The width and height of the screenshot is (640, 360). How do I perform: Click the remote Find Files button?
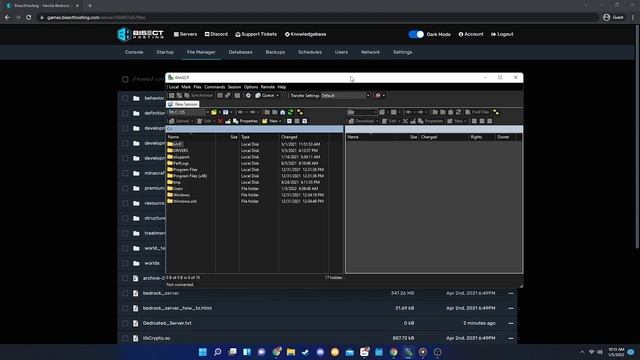pos(477,112)
